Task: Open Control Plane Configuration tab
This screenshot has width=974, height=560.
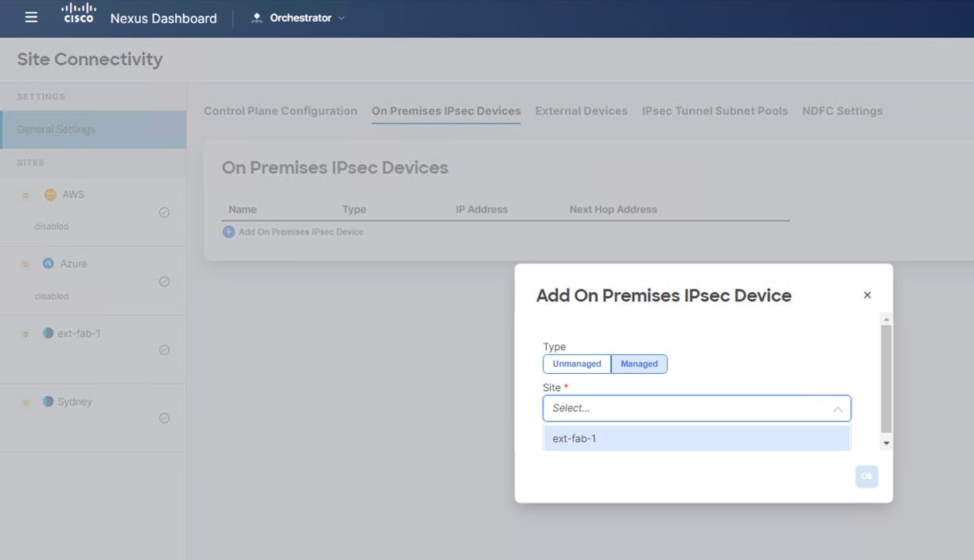Action: (x=280, y=111)
